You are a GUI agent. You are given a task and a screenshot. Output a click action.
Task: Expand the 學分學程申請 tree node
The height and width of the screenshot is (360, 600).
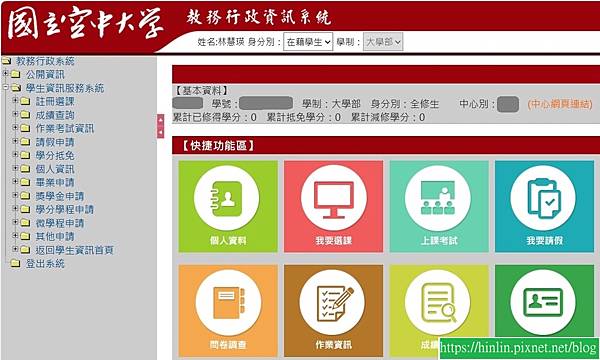(x=15, y=209)
